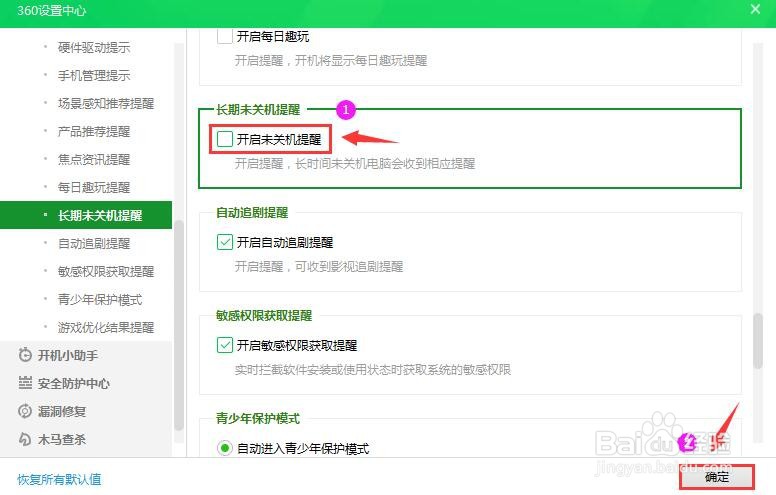Click description 开启提醒，可收到影视追剧提醒
Screen dimensions: 776x495
pos(319,267)
